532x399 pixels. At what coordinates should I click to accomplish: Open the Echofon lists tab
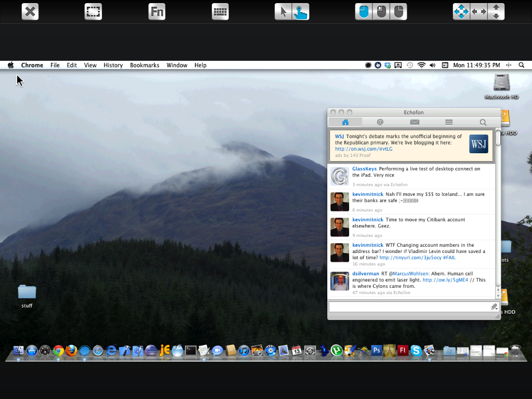(449, 122)
